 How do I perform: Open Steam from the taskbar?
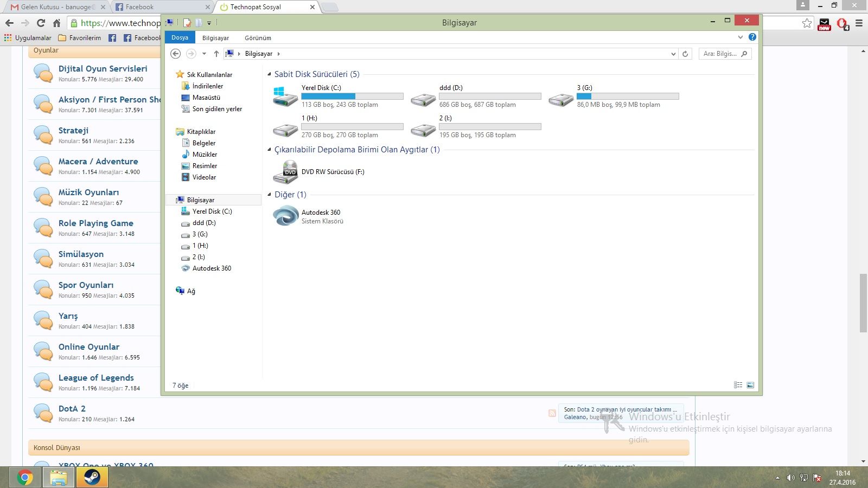coord(92,478)
